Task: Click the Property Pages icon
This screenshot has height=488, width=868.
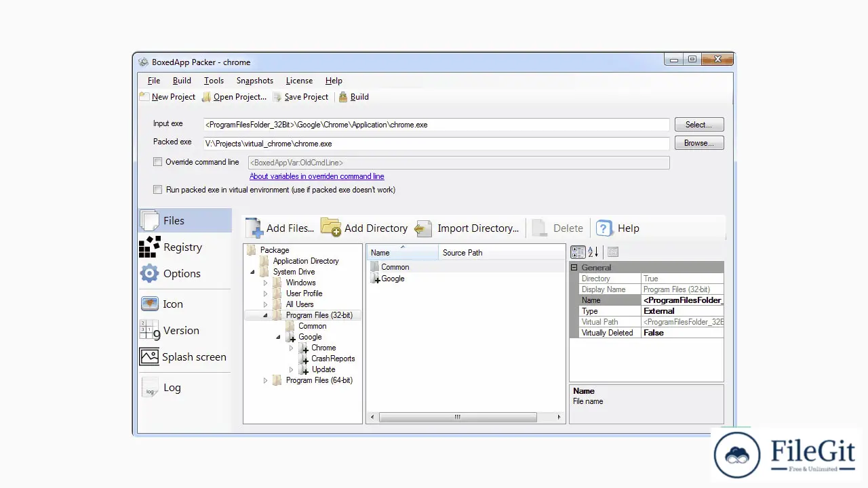Action: [x=613, y=252]
